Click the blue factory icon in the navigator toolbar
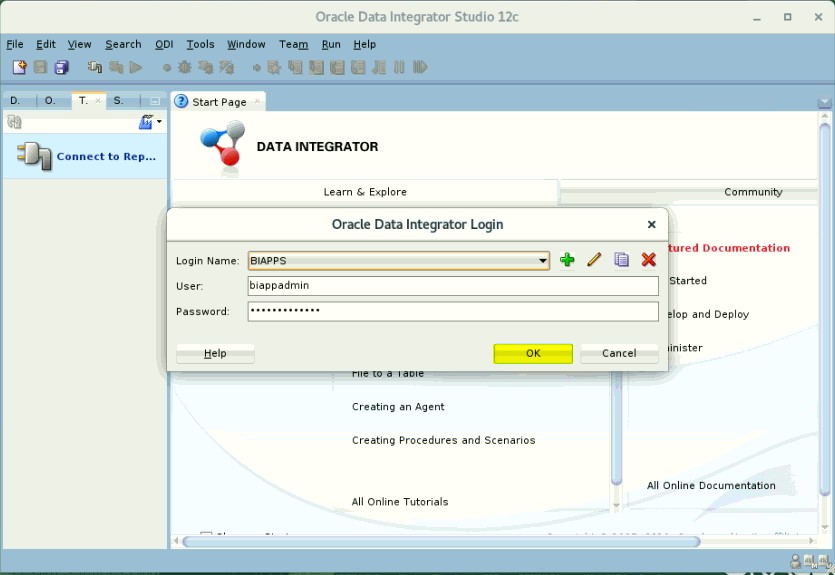 coord(145,122)
